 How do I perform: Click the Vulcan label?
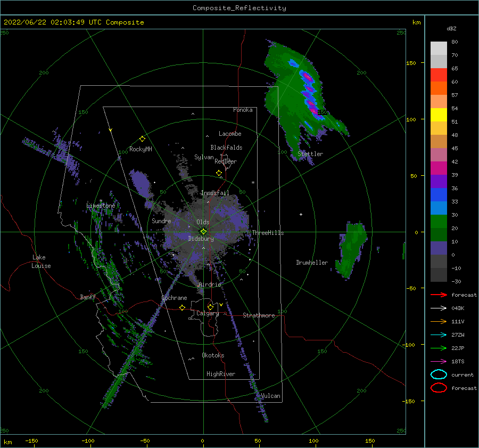(x=271, y=396)
